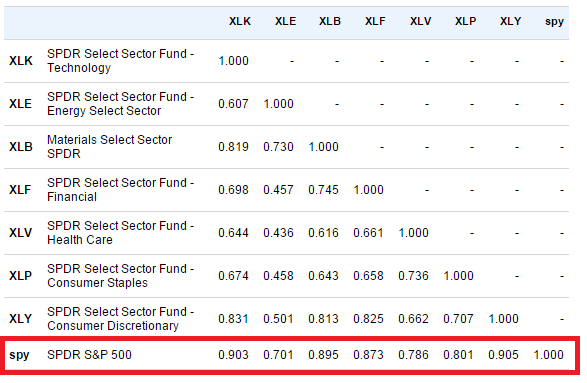587x383 pixels.
Task: Click Materials Select Sector SPDR fund name
Action: click(x=109, y=147)
